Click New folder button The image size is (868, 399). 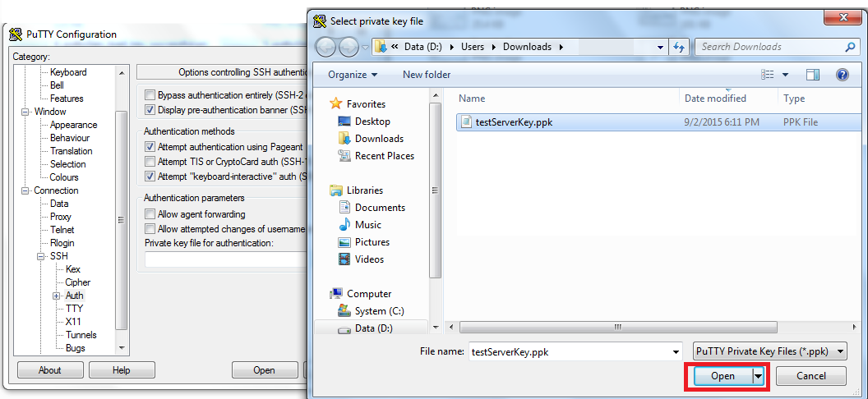coord(427,75)
